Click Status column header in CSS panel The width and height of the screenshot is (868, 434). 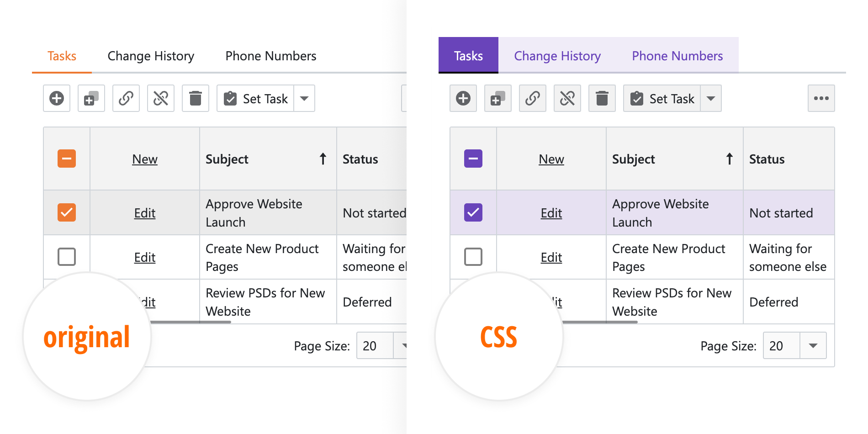[789, 159]
